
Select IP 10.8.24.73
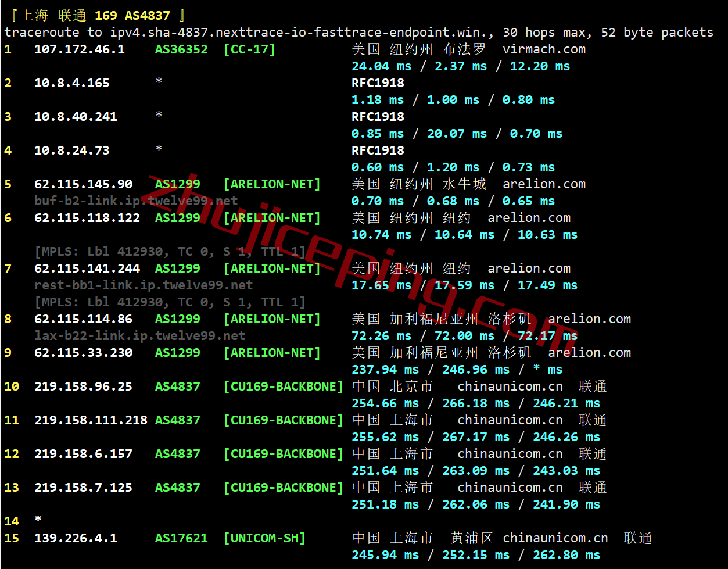(x=72, y=151)
